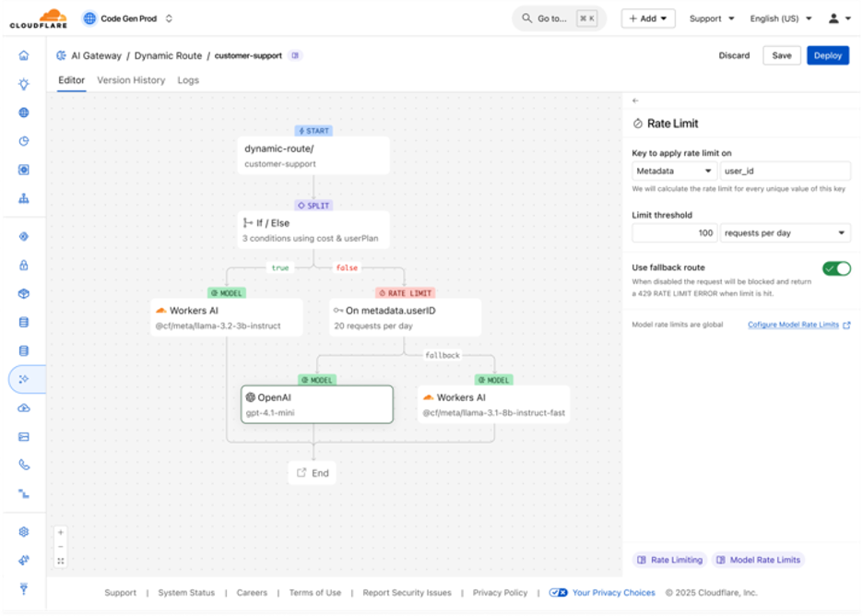Viewport: 863px width, 616px height.
Task: Open the Support link in footer
Action: tap(120, 593)
